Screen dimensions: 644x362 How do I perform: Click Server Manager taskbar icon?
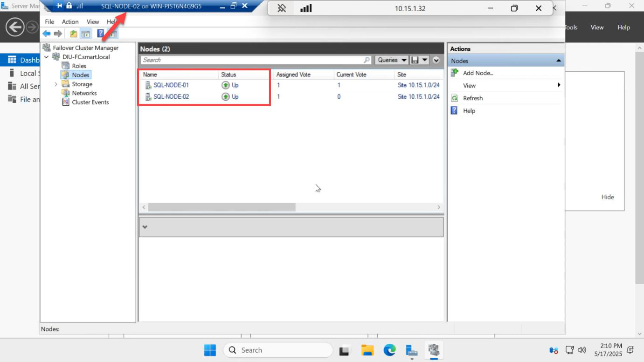[x=411, y=350]
